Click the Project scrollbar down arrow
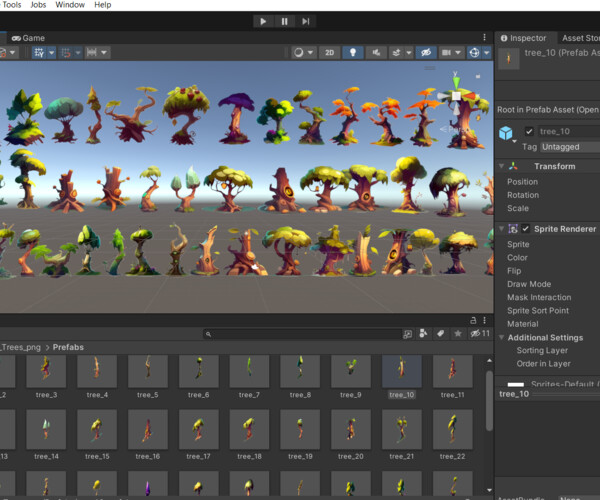 tap(489, 490)
